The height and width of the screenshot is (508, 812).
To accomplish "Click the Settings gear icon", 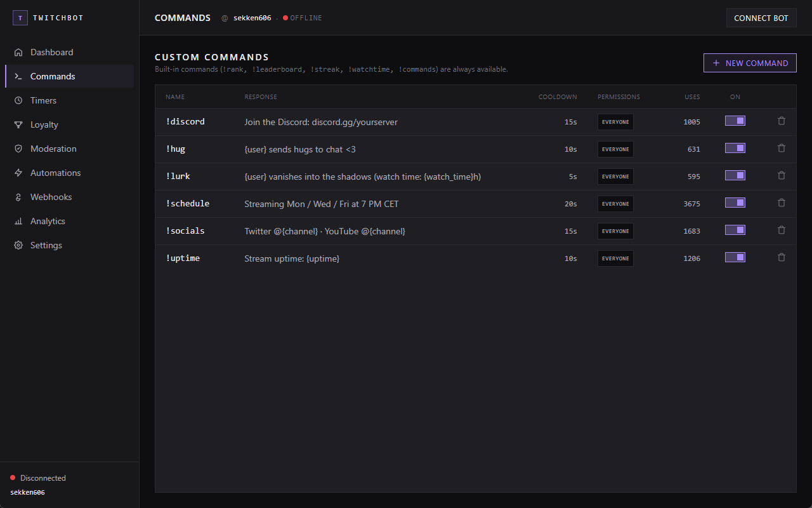I will (18, 245).
